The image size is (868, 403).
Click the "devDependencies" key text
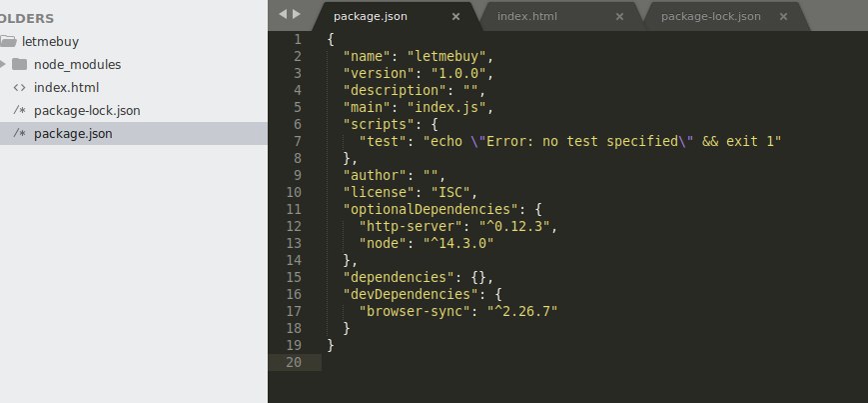coord(412,294)
